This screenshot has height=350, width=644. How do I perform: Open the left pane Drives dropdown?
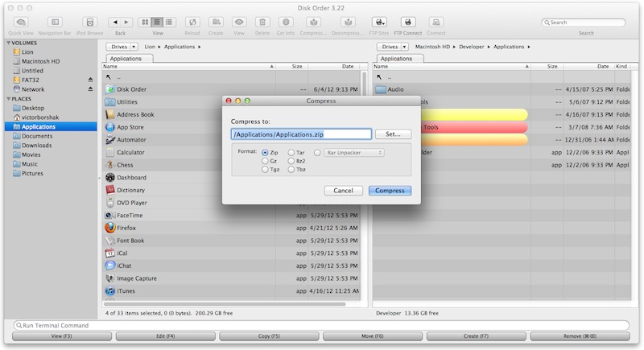(x=122, y=47)
